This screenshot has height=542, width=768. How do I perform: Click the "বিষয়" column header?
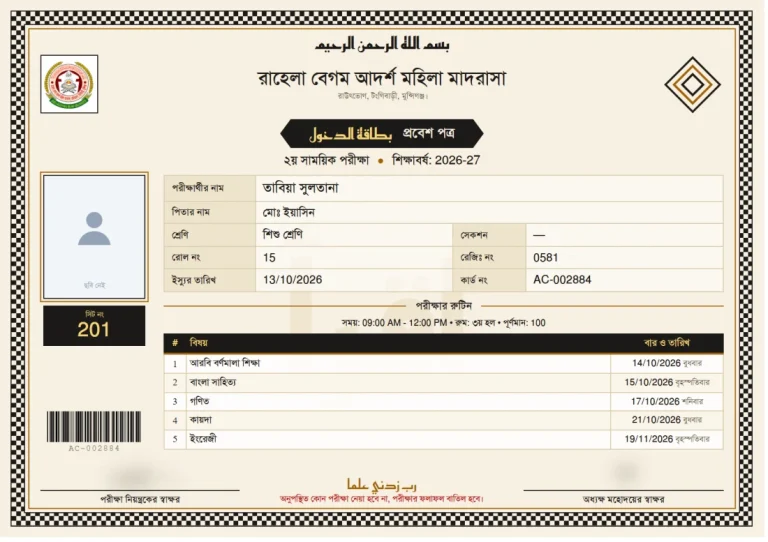(x=198, y=343)
